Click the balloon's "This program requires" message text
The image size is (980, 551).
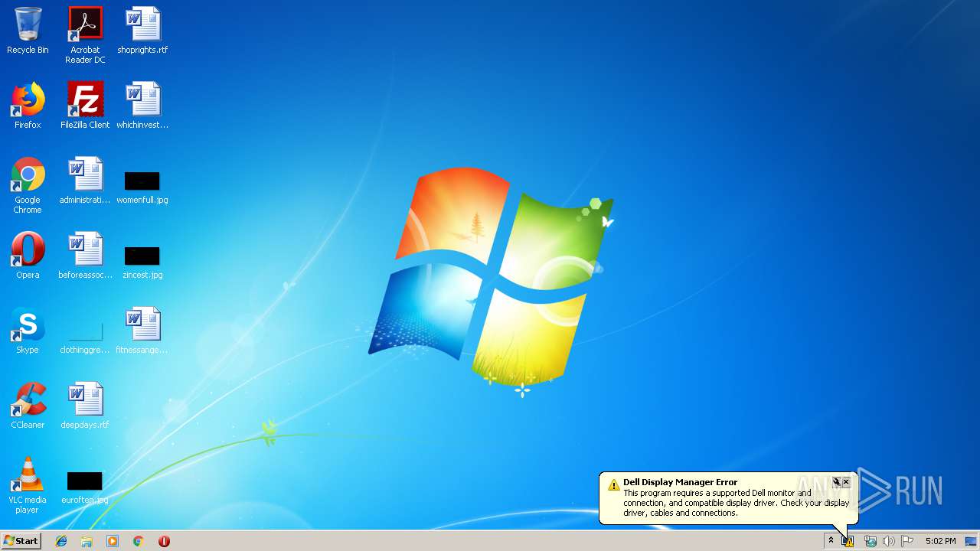point(736,503)
